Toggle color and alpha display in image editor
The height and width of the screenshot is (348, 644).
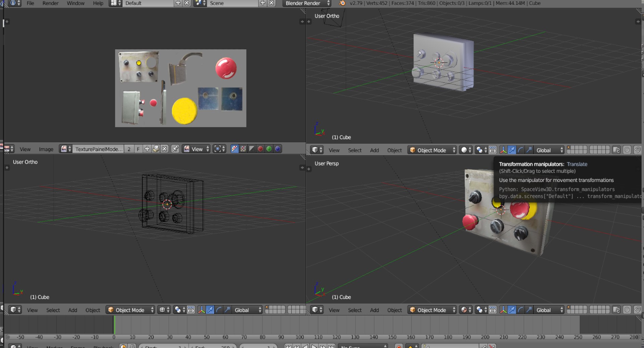tap(234, 149)
